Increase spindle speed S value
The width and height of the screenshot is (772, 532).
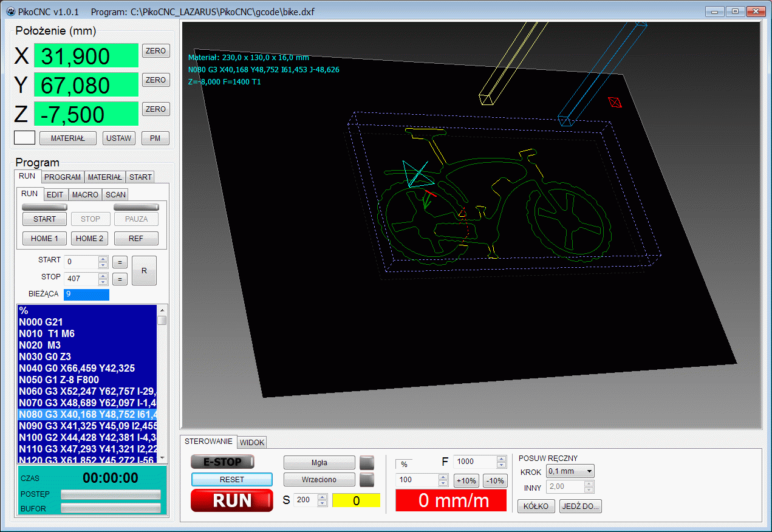click(x=323, y=497)
